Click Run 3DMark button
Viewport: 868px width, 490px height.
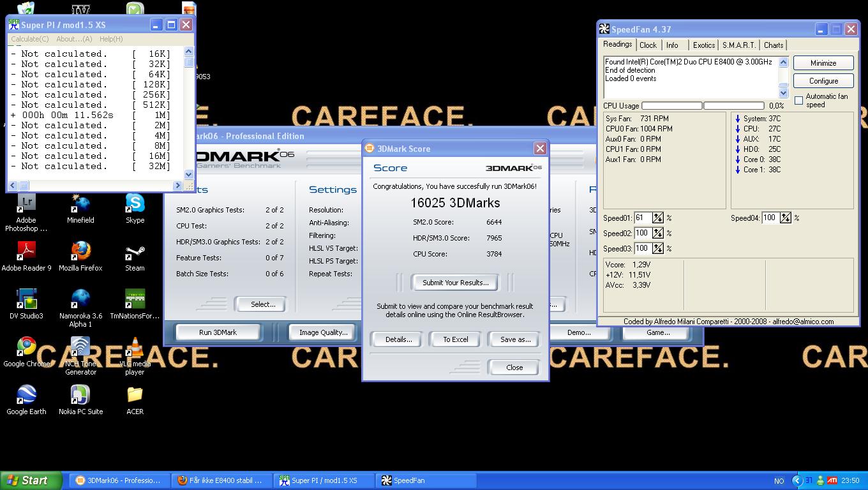coord(218,332)
